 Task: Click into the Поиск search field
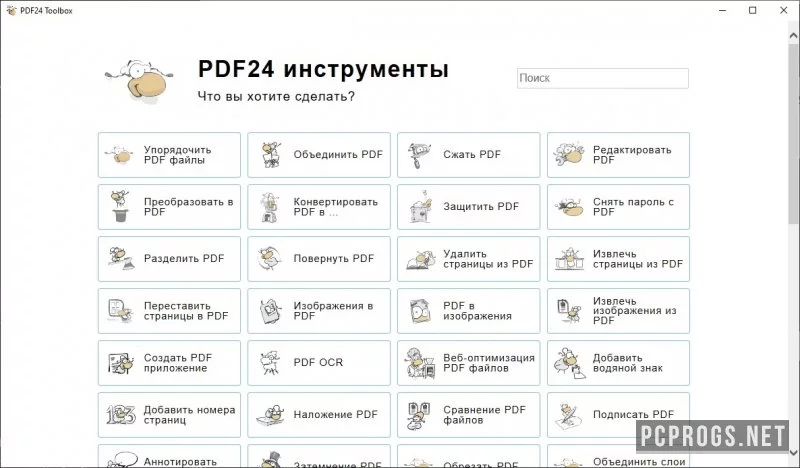(603, 78)
